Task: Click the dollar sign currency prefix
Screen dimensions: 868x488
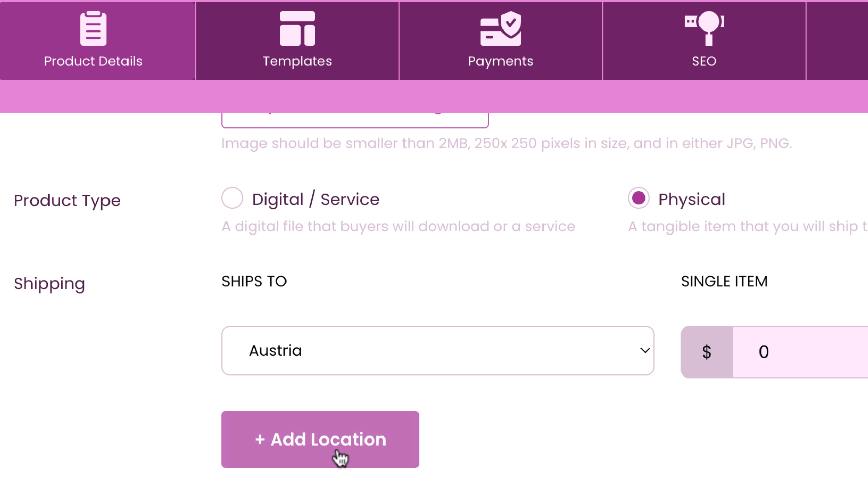Action: coord(707,352)
